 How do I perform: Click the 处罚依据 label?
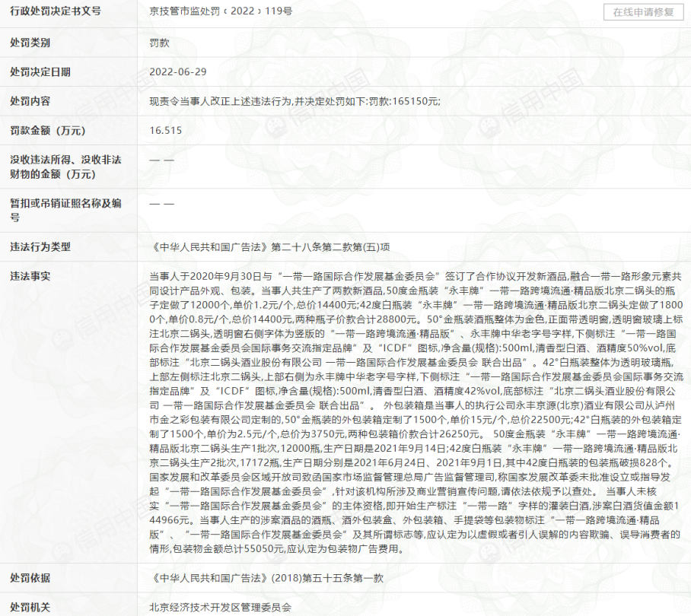30,578
